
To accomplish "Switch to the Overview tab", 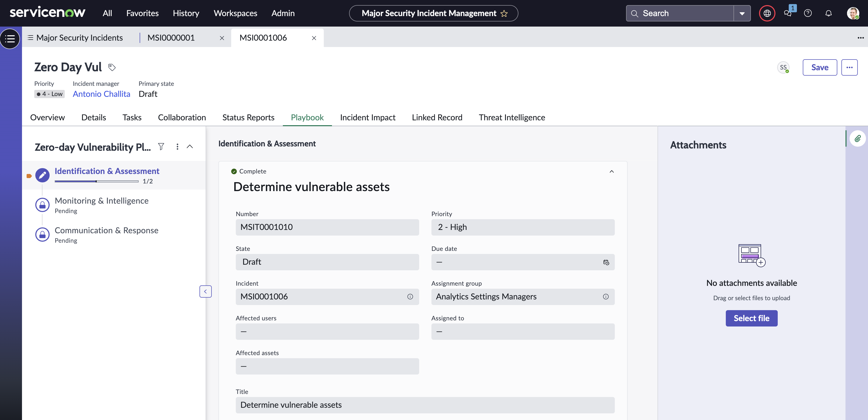I will click(x=48, y=118).
